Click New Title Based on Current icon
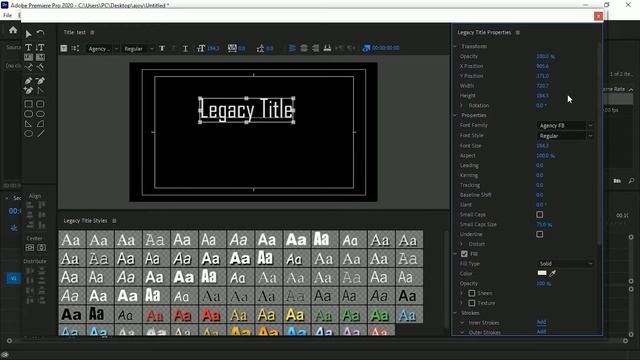The image size is (640, 360). tap(64, 48)
